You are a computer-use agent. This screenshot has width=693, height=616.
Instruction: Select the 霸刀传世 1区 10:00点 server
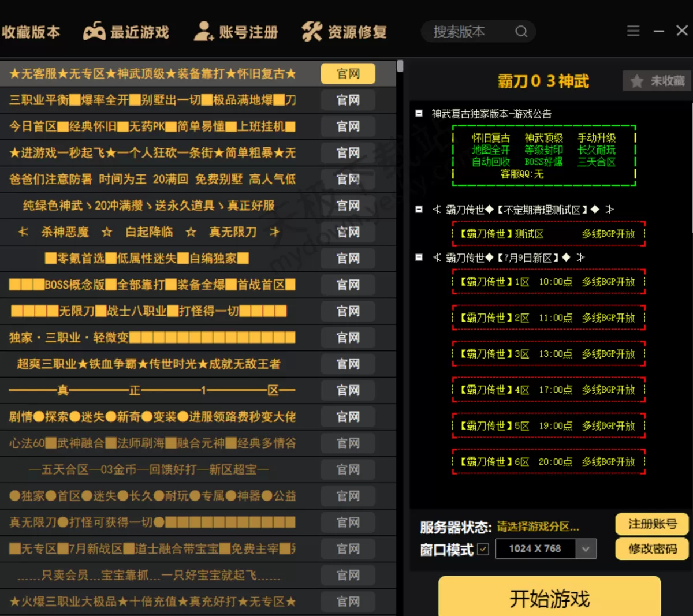549,282
